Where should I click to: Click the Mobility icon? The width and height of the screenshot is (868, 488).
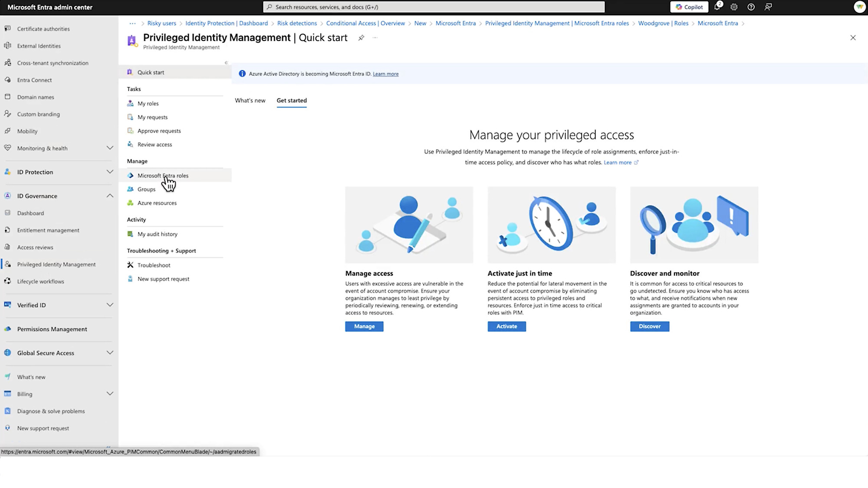7,131
